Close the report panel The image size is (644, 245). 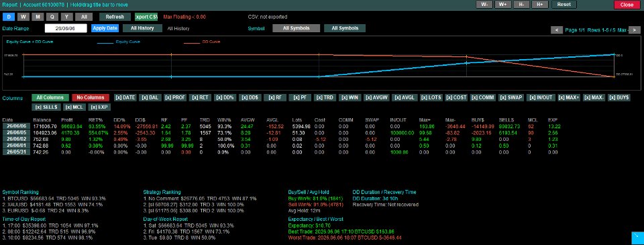[x=627, y=5]
